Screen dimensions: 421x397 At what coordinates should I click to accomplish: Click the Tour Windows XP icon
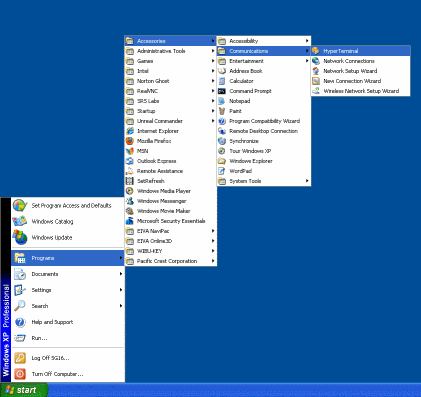click(x=222, y=151)
